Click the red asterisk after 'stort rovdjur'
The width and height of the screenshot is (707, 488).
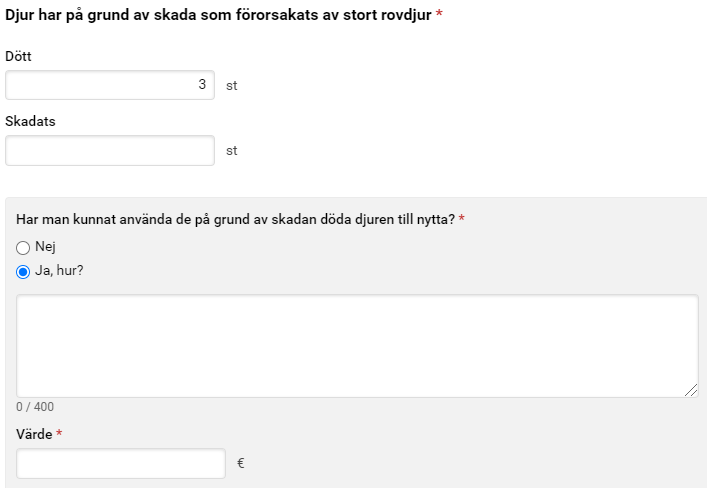tap(439, 15)
